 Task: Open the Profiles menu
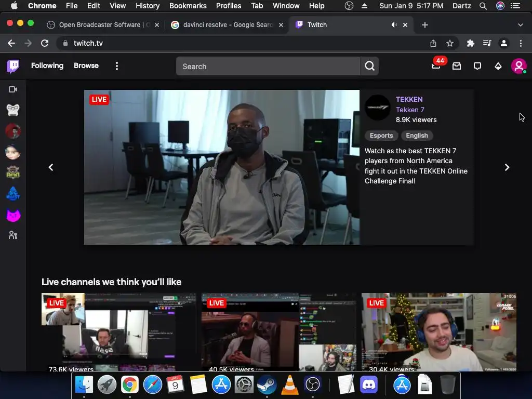pos(229,6)
